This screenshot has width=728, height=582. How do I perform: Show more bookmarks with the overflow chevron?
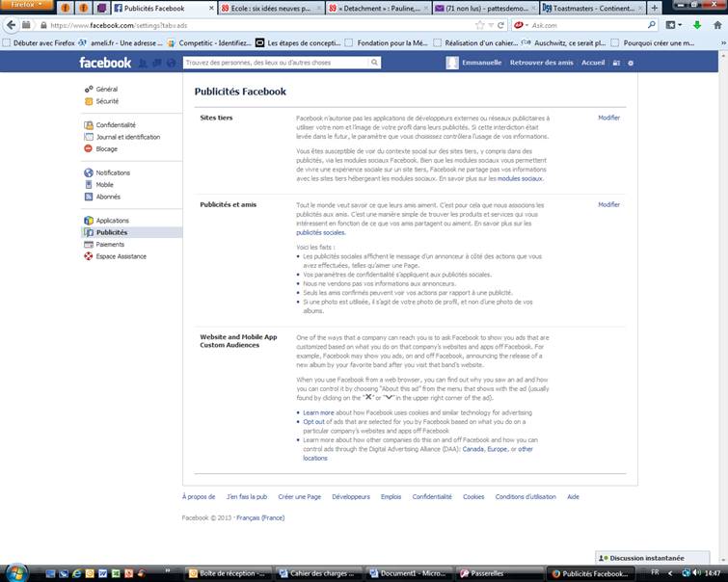723,43
